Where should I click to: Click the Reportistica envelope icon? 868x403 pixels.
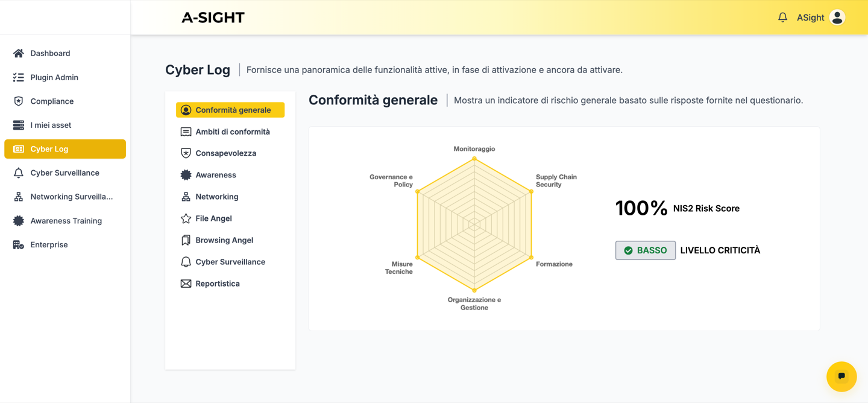coord(186,284)
